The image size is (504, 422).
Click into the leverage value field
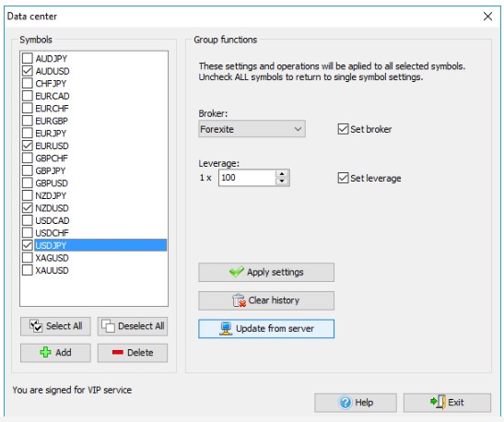(x=247, y=178)
